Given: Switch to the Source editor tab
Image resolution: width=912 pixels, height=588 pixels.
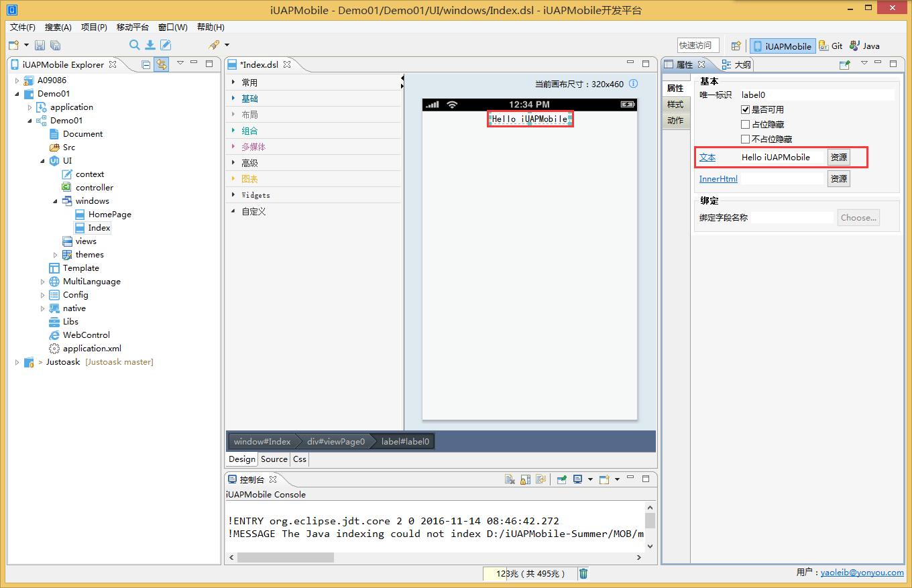Looking at the screenshot, I should [274, 459].
